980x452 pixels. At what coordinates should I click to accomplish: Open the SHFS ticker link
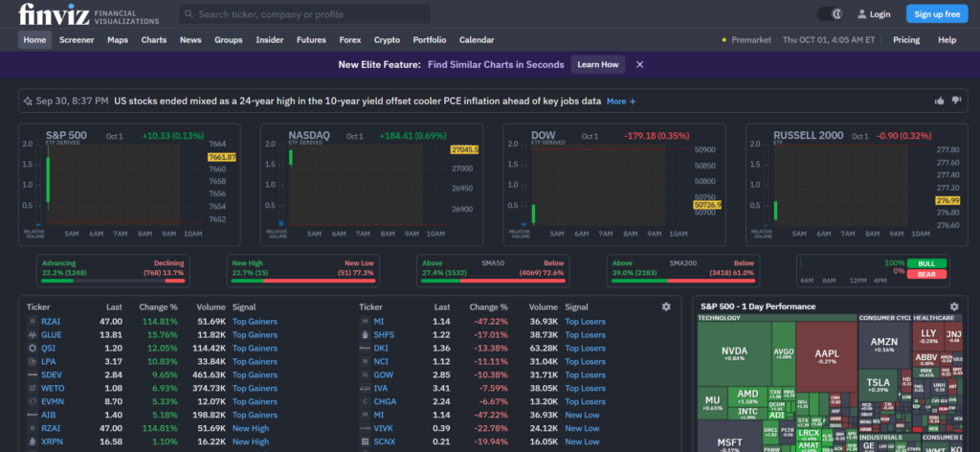[x=384, y=335]
